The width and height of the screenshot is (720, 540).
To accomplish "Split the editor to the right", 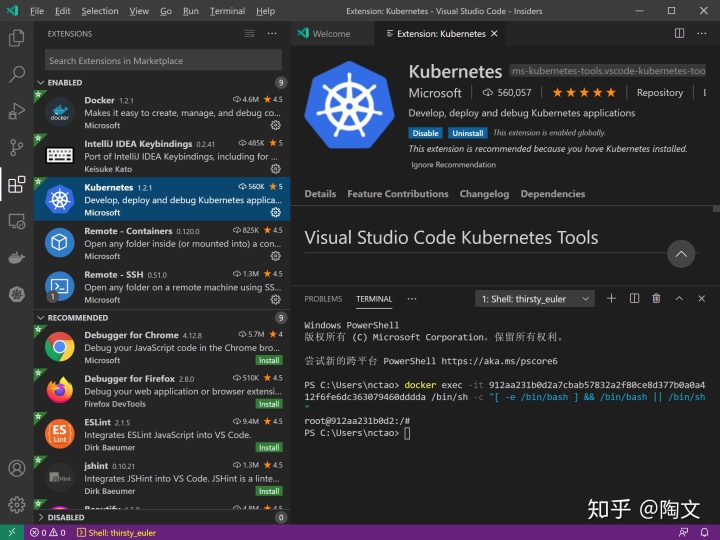I will (x=679, y=34).
